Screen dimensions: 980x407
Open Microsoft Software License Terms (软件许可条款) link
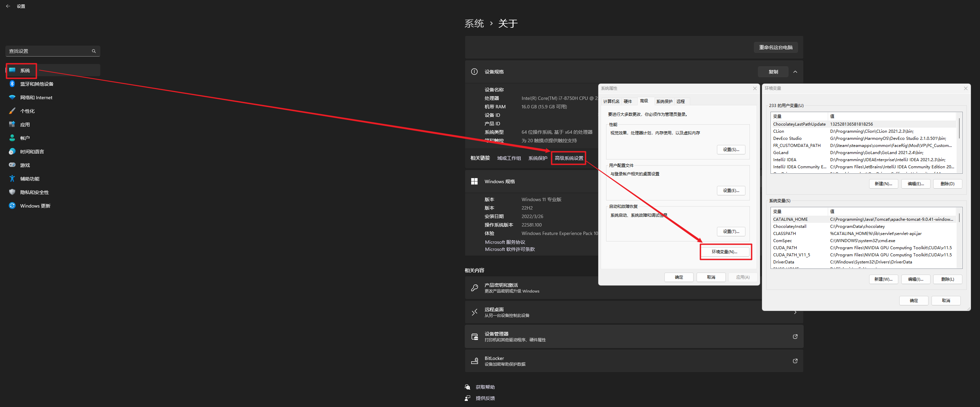tap(510, 249)
